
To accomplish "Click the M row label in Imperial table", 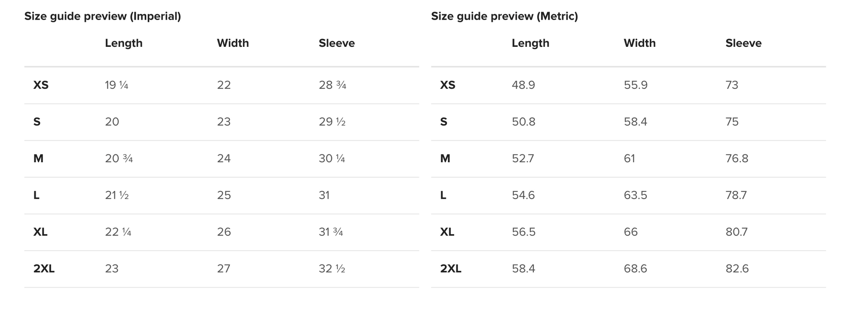I will pyautogui.click(x=38, y=159).
